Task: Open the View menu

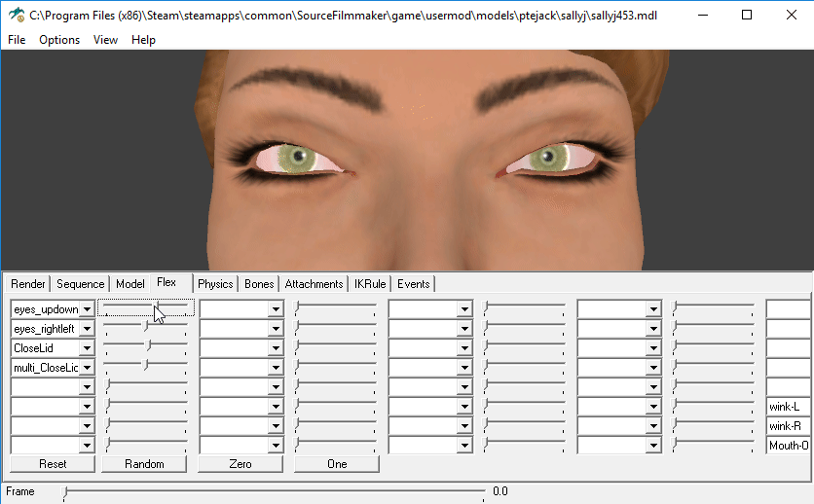Action: [x=105, y=40]
